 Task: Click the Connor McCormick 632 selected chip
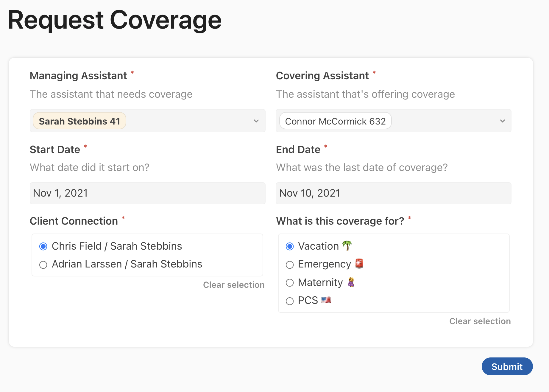[335, 121]
